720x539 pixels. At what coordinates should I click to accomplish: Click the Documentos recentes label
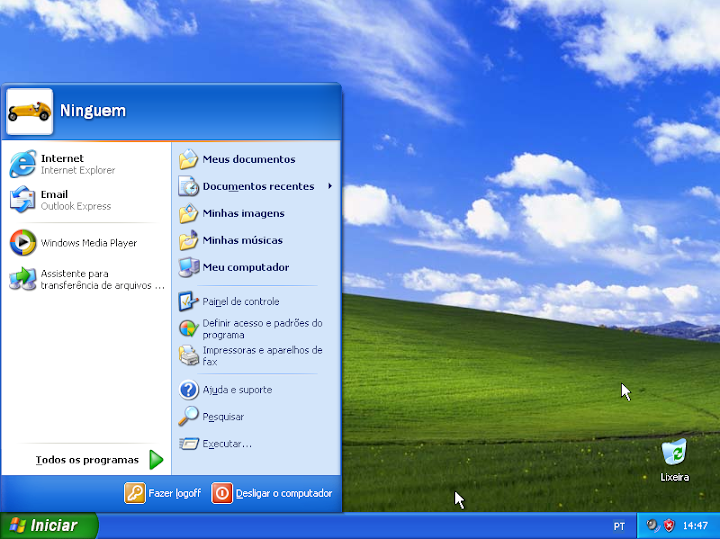tap(259, 186)
